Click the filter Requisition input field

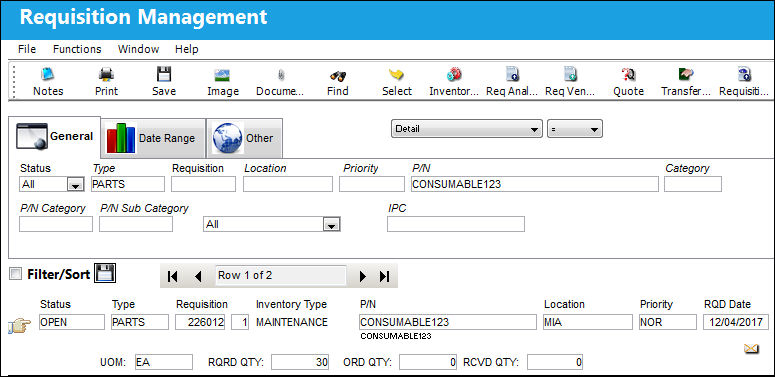click(x=204, y=184)
